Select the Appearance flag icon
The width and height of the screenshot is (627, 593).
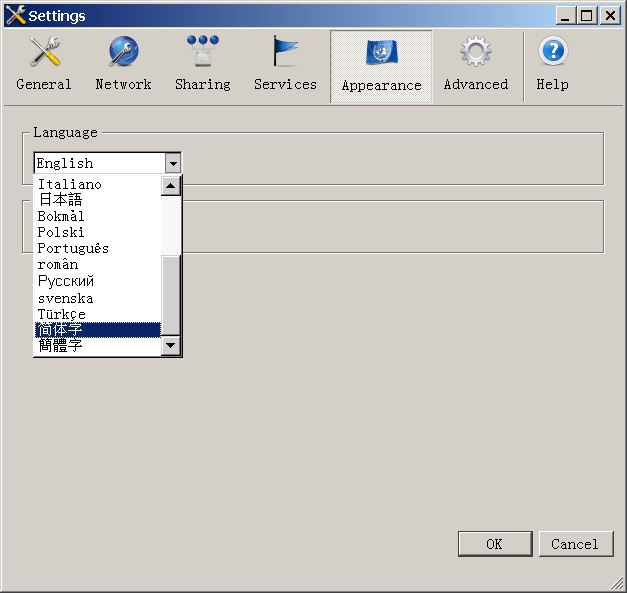381,52
